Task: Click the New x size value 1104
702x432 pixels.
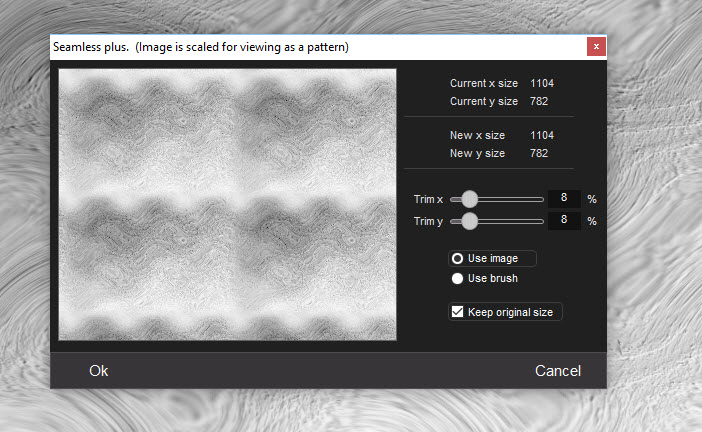Action: coord(542,135)
